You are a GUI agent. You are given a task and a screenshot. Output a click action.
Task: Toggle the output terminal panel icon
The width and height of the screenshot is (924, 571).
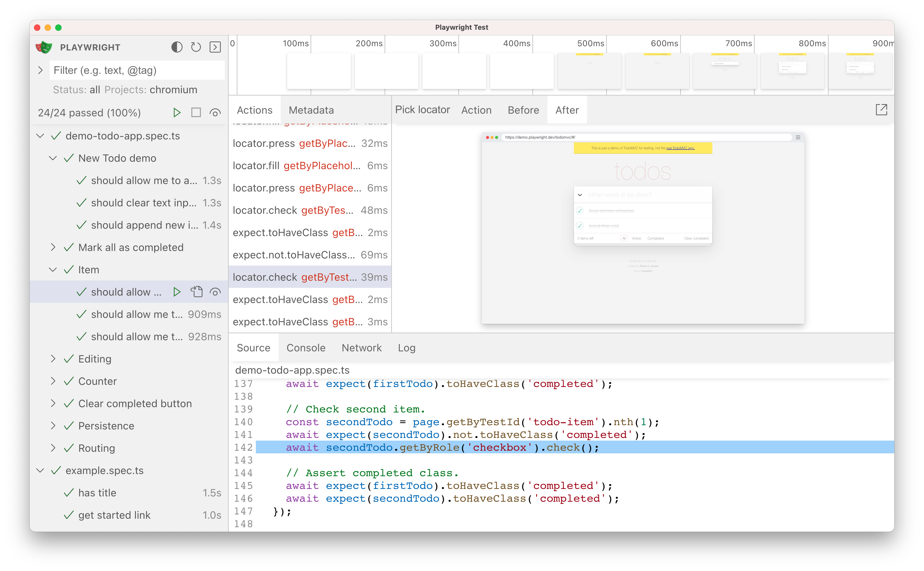click(215, 47)
